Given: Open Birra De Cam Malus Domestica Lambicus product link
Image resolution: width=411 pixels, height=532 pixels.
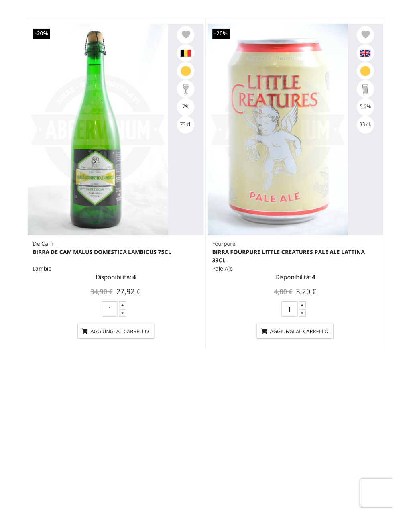Looking at the screenshot, I should click(102, 252).
